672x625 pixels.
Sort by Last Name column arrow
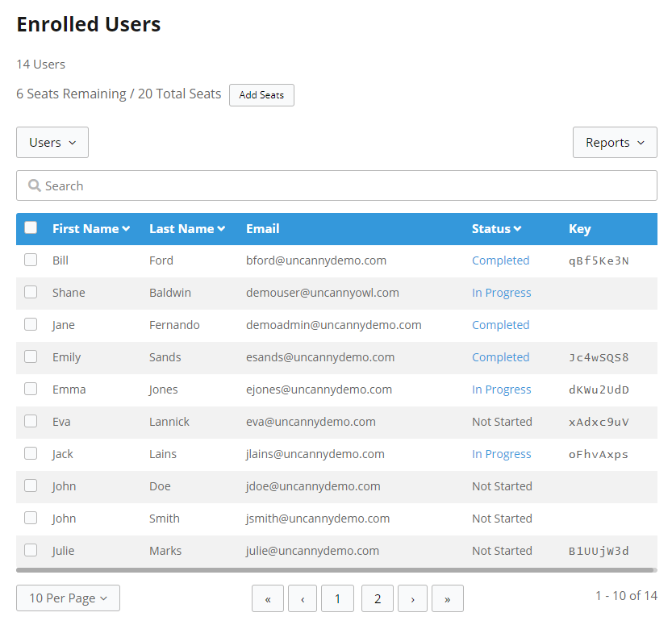point(221,229)
